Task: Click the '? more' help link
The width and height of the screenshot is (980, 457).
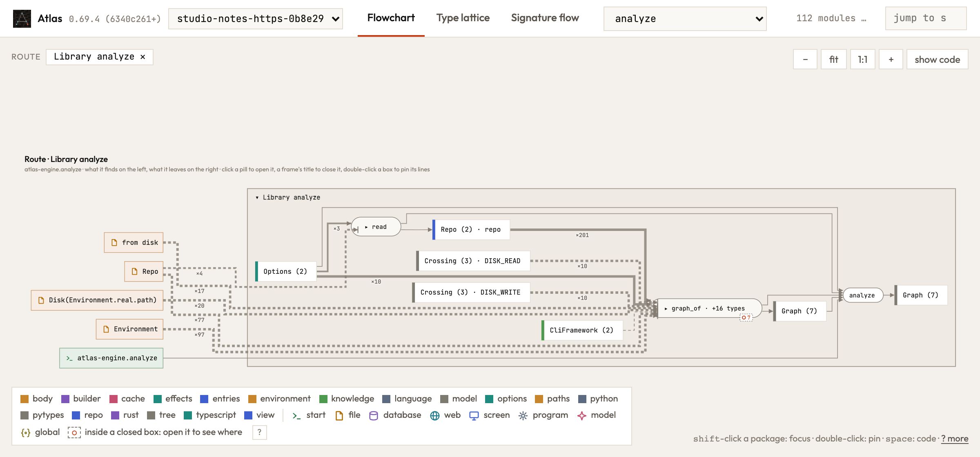Action: click(955, 439)
